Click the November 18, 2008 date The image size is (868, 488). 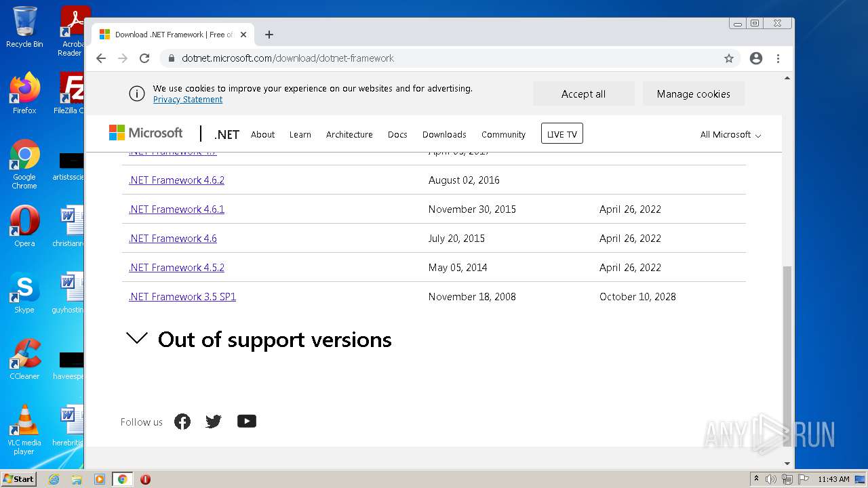coord(472,297)
